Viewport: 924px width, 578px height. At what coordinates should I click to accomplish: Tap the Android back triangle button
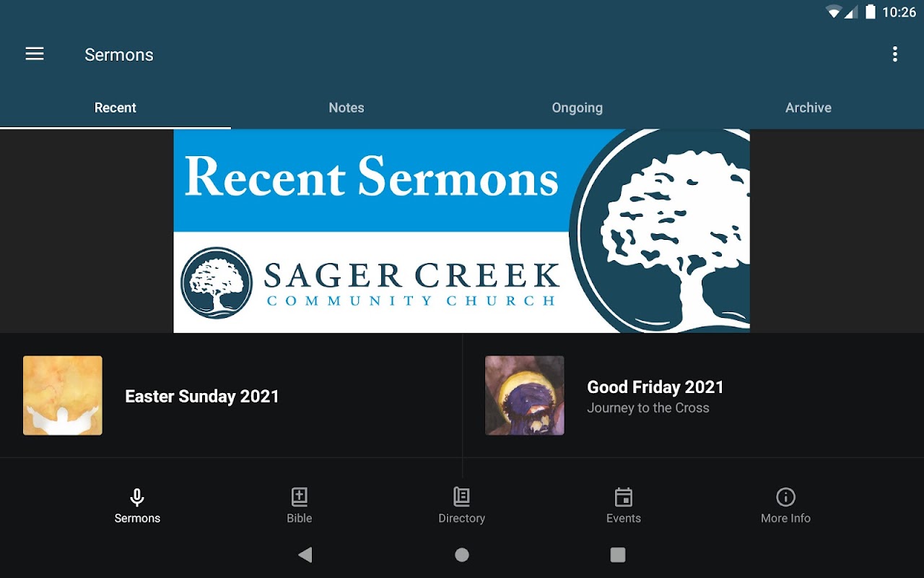pyautogui.click(x=305, y=554)
